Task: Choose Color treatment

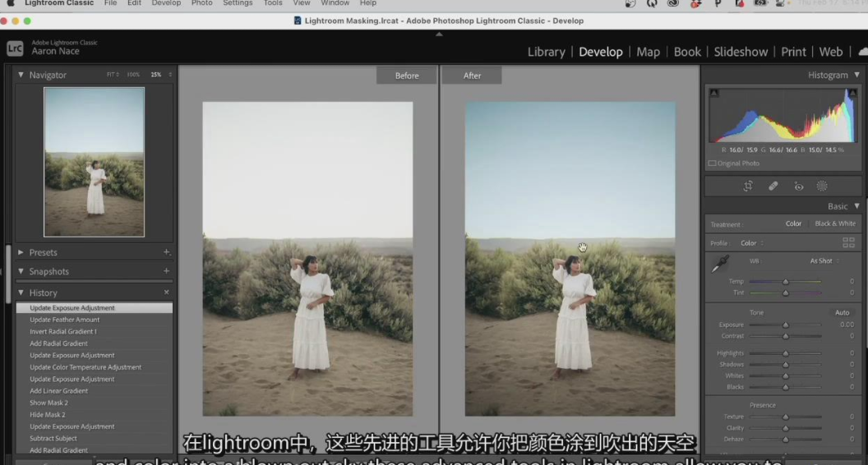Action: [793, 223]
